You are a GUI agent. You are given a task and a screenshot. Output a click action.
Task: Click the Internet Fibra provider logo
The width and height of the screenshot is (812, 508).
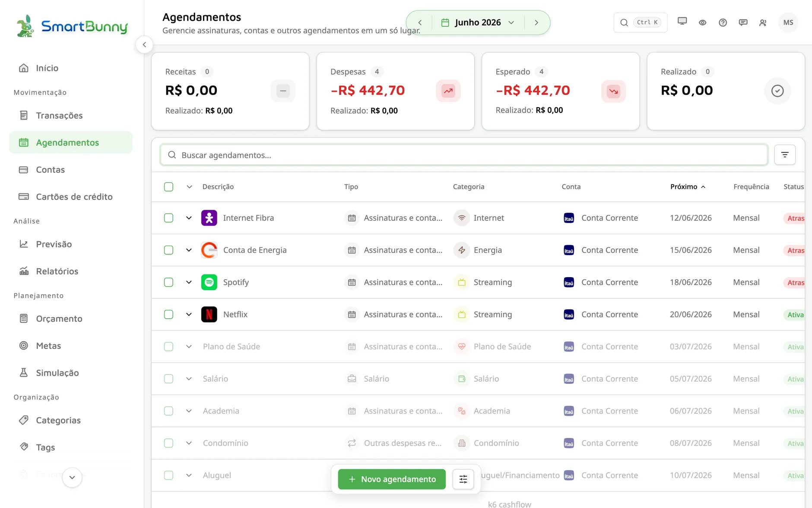click(x=209, y=218)
